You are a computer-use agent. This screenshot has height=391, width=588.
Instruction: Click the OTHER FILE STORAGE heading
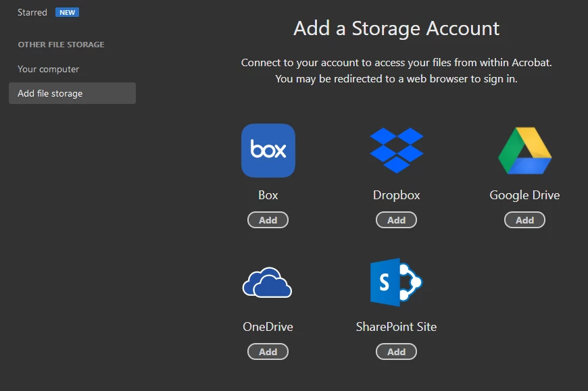(x=61, y=45)
